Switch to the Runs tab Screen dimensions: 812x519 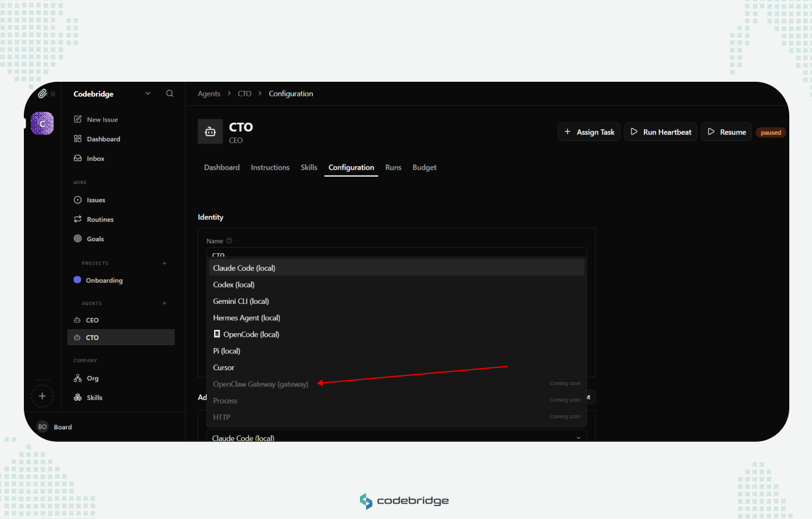pos(394,168)
